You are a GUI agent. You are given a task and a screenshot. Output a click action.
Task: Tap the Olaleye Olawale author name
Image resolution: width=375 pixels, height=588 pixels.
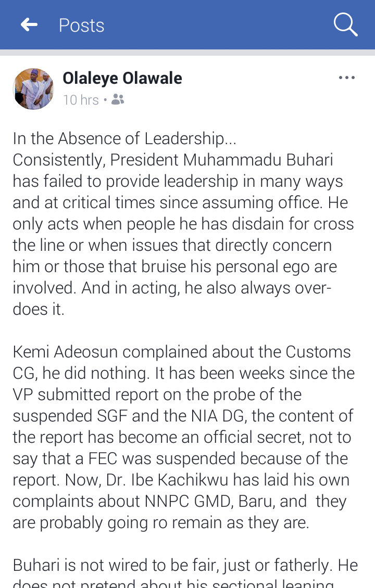point(122,78)
